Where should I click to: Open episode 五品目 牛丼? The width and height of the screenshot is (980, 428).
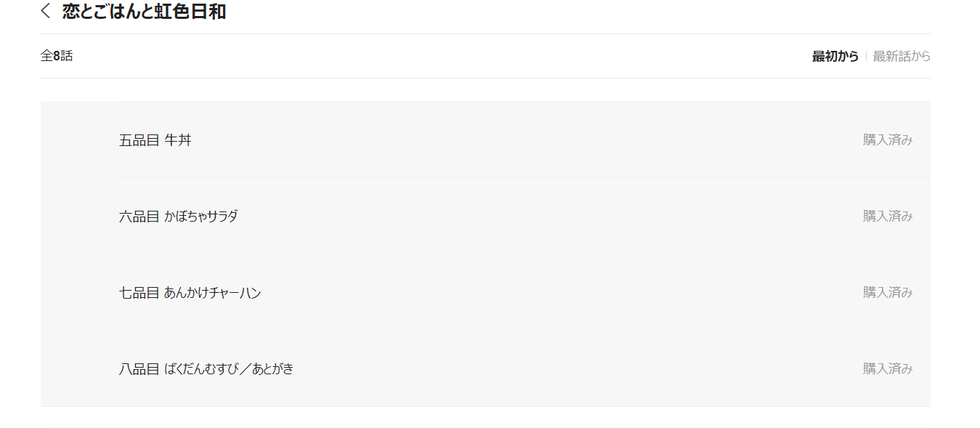(x=155, y=140)
